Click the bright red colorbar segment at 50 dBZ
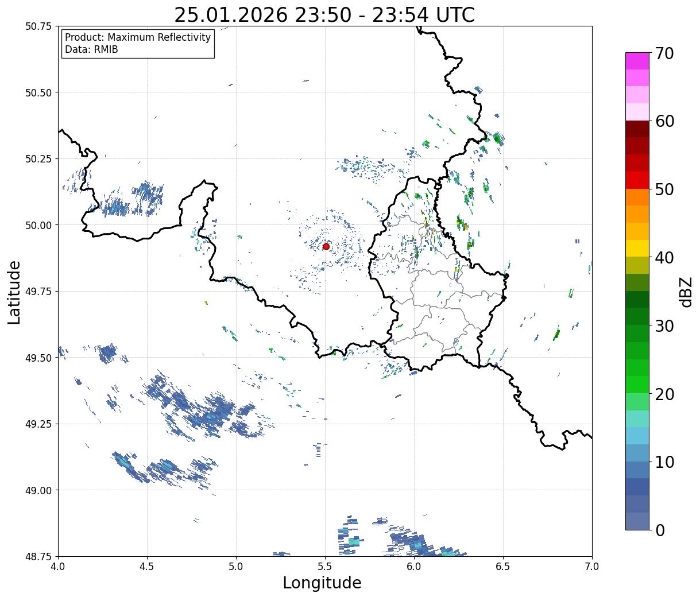 click(637, 180)
